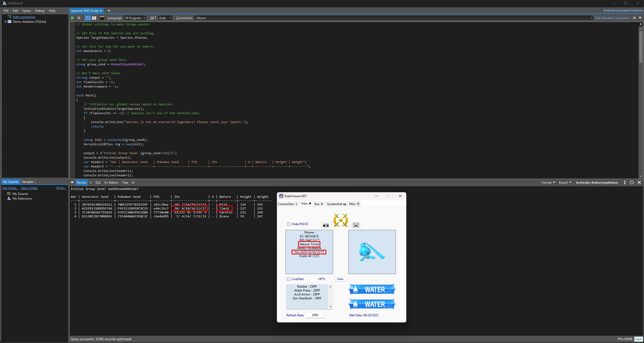Run the query with green play button

pyautogui.click(x=73, y=18)
